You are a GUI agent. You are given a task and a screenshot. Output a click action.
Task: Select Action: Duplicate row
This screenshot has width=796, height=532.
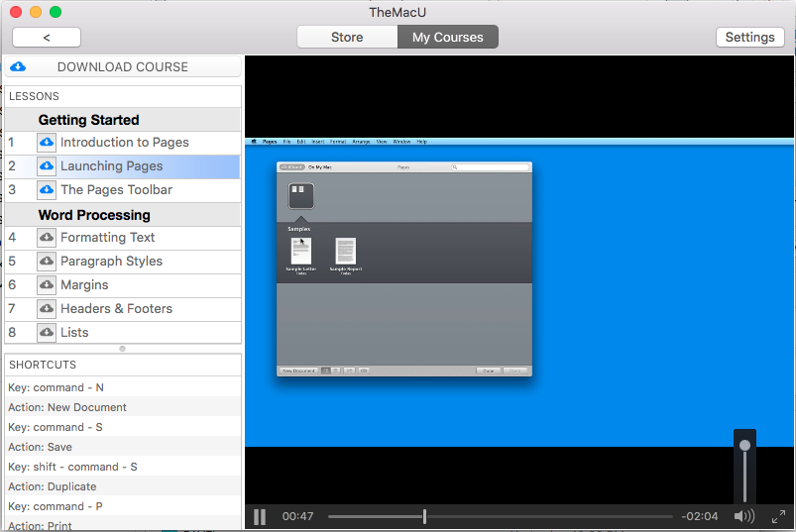(x=123, y=486)
